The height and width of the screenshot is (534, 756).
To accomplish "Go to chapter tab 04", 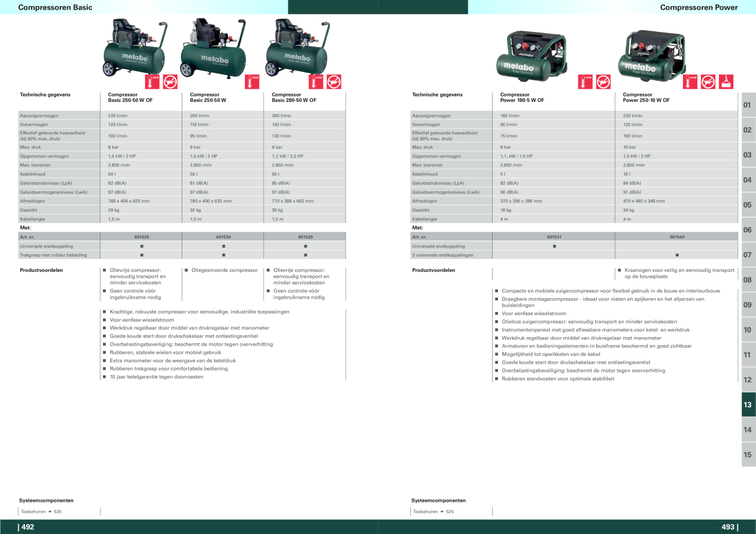I will 748,180.
